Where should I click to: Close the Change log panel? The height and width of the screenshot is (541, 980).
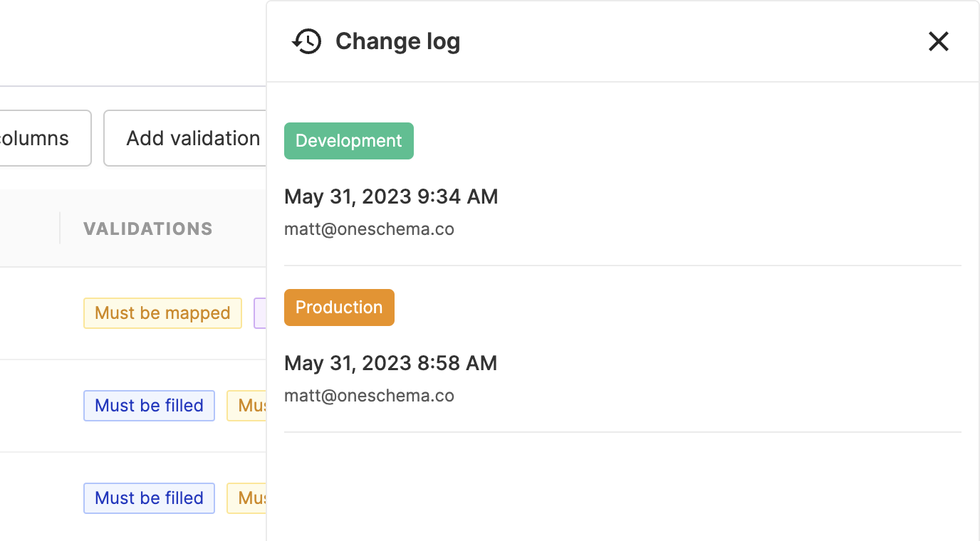click(938, 41)
